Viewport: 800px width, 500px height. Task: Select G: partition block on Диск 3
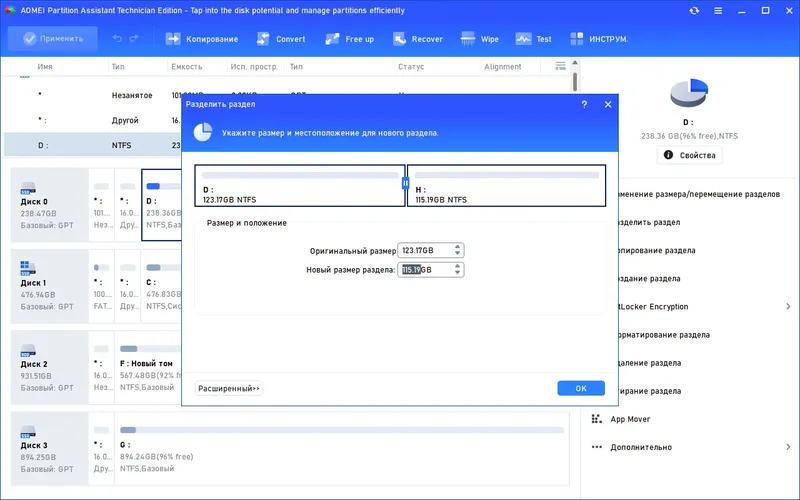pyautogui.click(x=342, y=448)
